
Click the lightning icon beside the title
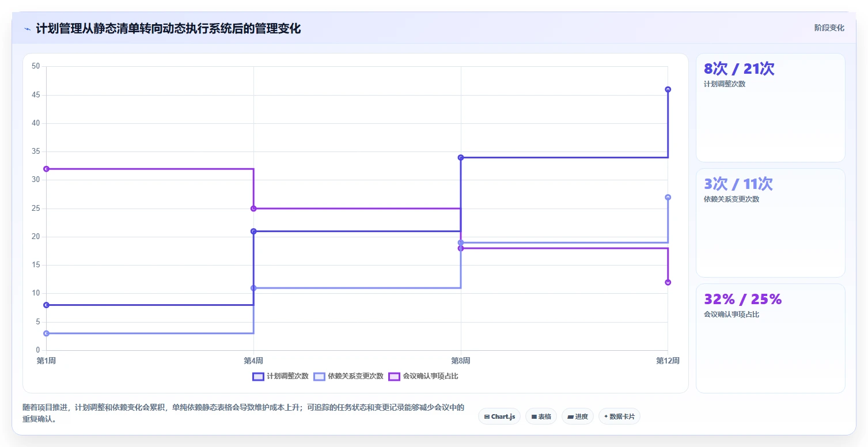pyautogui.click(x=28, y=29)
